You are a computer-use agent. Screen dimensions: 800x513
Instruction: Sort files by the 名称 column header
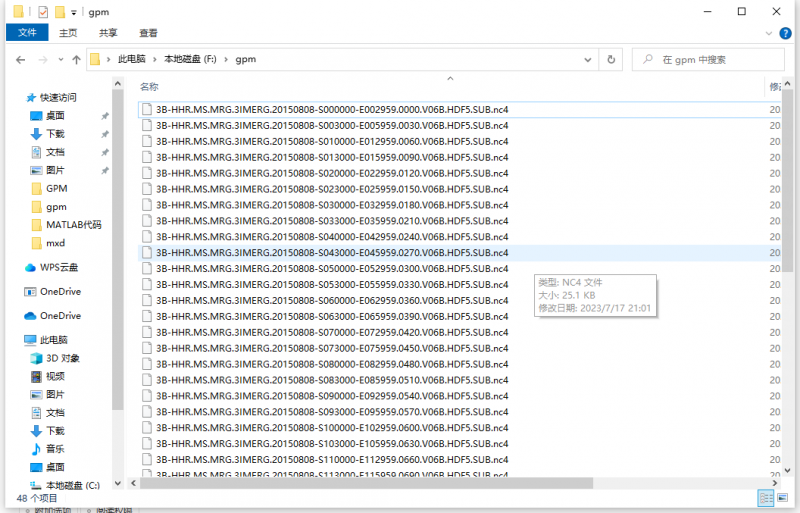[149, 87]
